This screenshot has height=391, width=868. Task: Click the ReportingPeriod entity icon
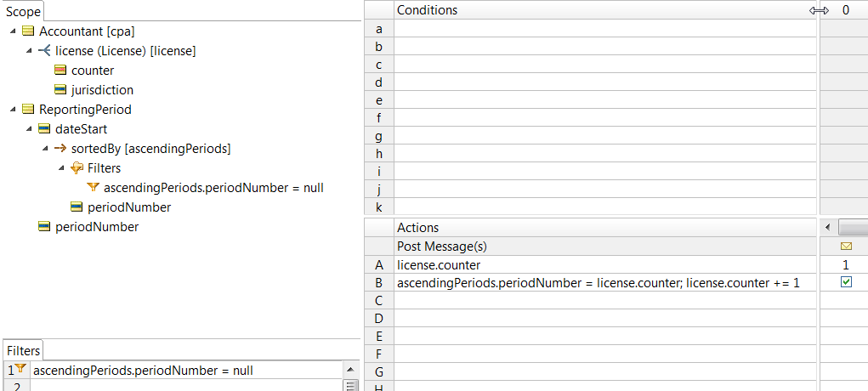coord(28,110)
